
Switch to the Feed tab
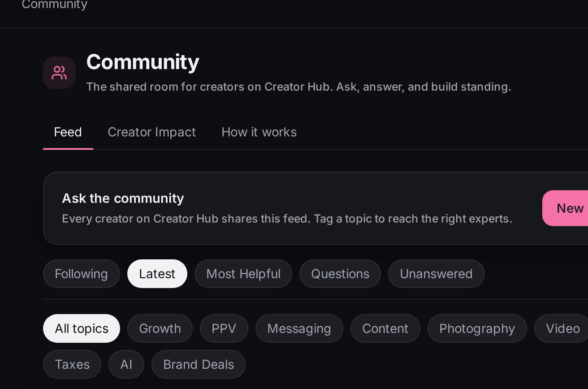point(68,132)
